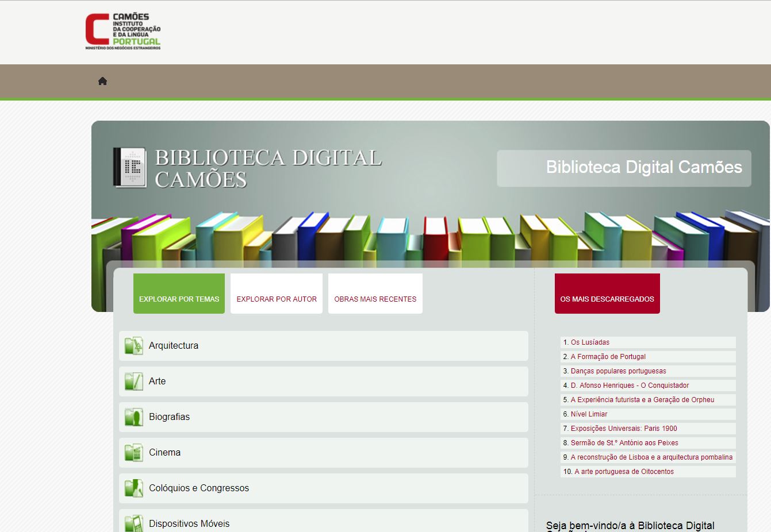The height and width of the screenshot is (532, 771).
Task: Select the Os Mais Descarregados tab
Action: [x=607, y=294]
